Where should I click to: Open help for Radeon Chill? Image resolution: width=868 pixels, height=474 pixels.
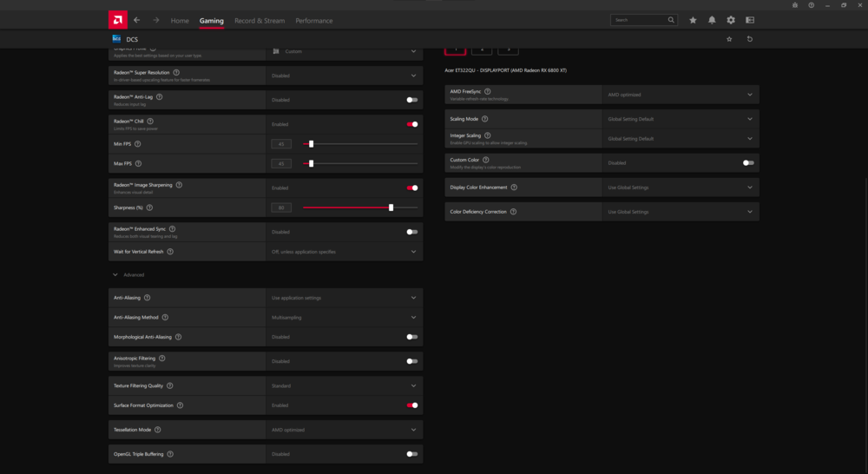pos(150,122)
